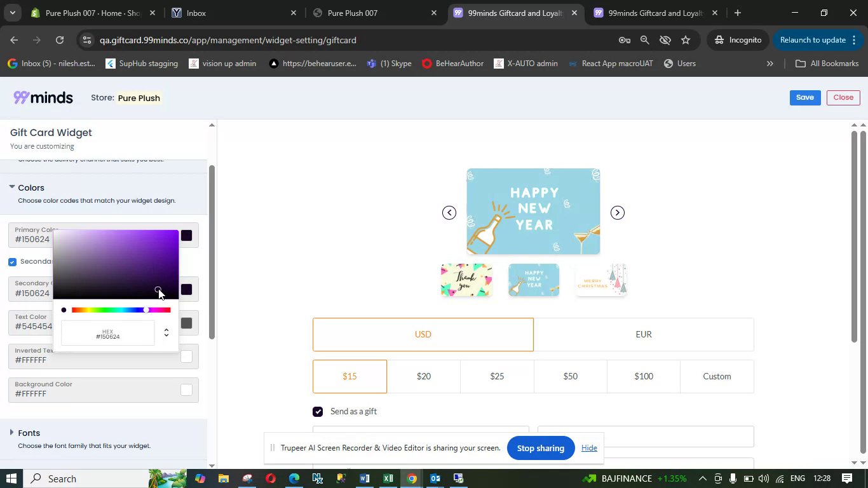Viewport: 868px width, 488px height.
Task: Go to the next gift card design
Action: click(617, 213)
